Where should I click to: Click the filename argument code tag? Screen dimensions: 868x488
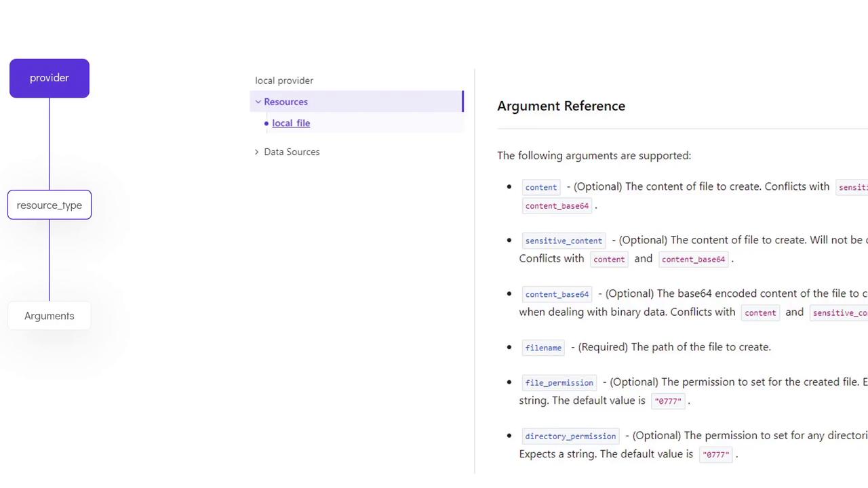(x=543, y=348)
